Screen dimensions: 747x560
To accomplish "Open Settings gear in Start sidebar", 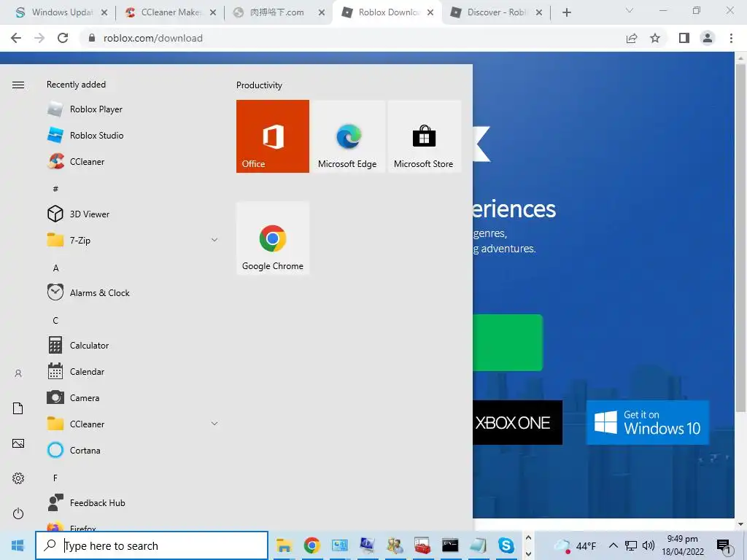I will [x=18, y=478].
